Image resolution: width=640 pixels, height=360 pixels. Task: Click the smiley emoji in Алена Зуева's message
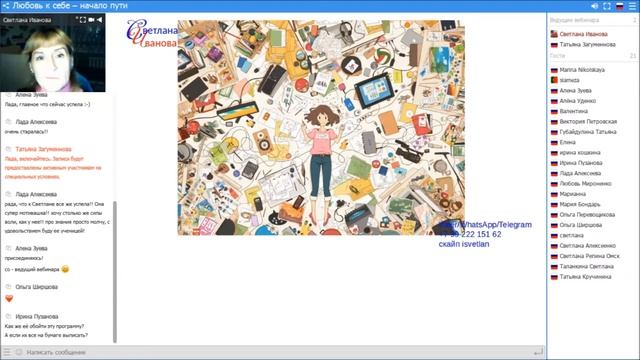click(65, 269)
